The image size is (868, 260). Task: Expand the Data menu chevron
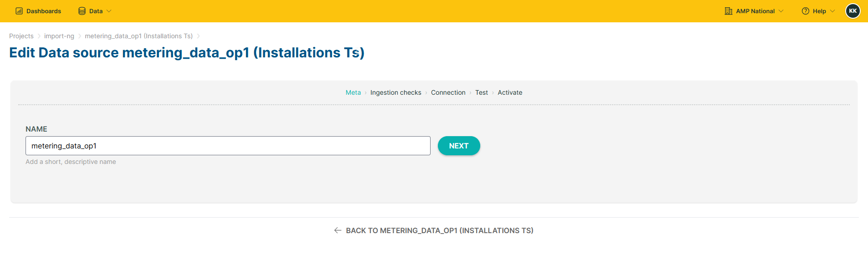coord(109,11)
